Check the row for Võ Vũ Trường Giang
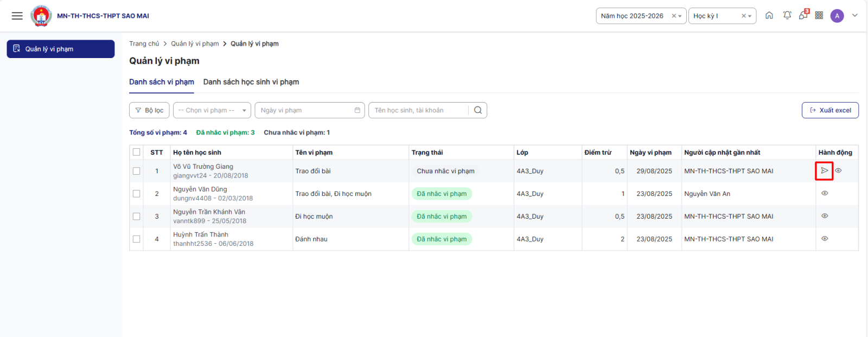The image size is (868, 337). coord(137,171)
